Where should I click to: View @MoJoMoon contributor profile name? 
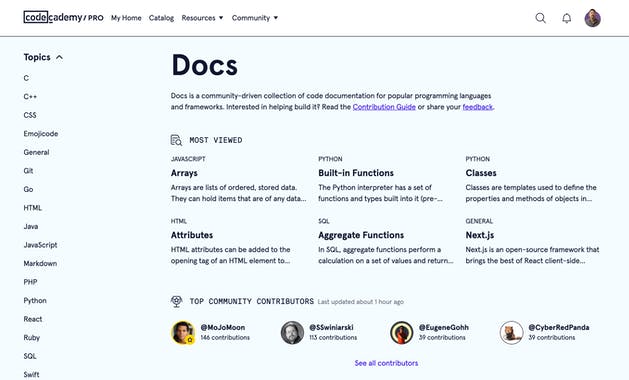[x=223, y=327]
